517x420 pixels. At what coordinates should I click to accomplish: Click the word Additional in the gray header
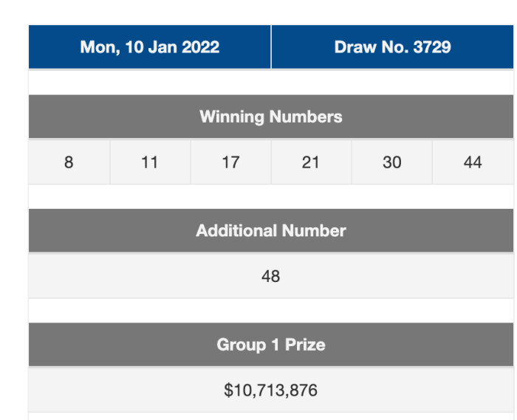click(x=236, y=230)
